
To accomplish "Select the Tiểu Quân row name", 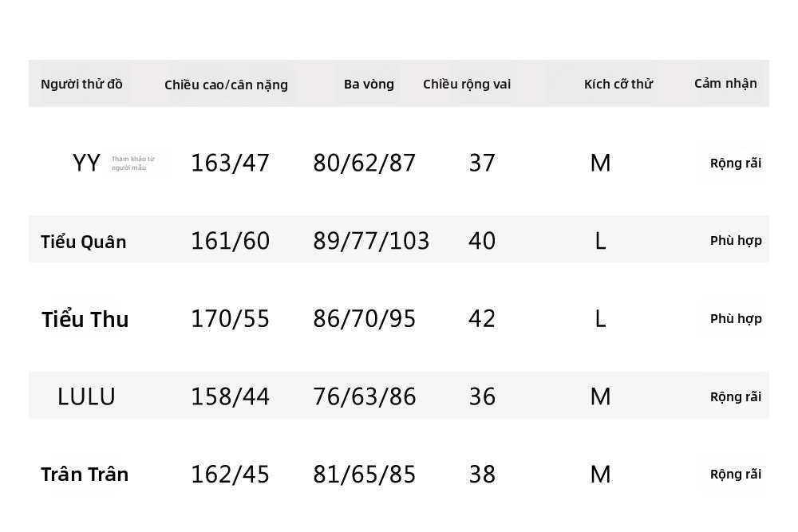I will (x=84, y=242).
